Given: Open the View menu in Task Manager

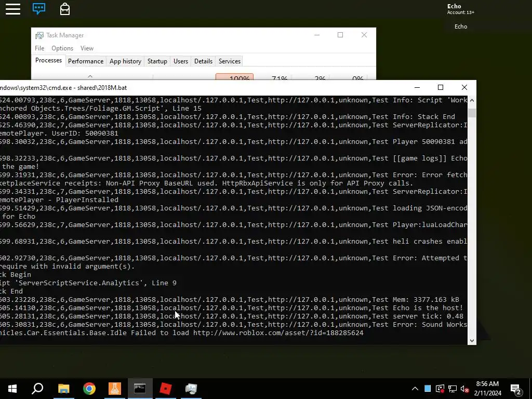Looking at the screenshot, I should pos(87,48).
